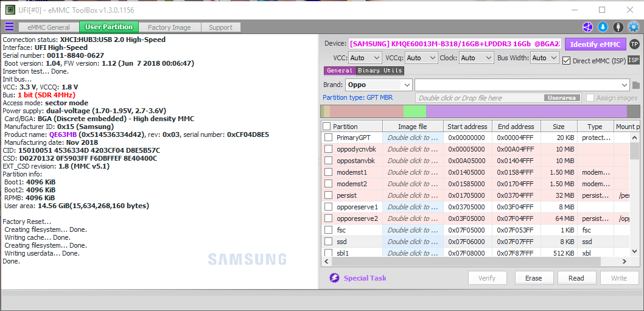
Task: Click the Special Task link
Action: (365, 278)
